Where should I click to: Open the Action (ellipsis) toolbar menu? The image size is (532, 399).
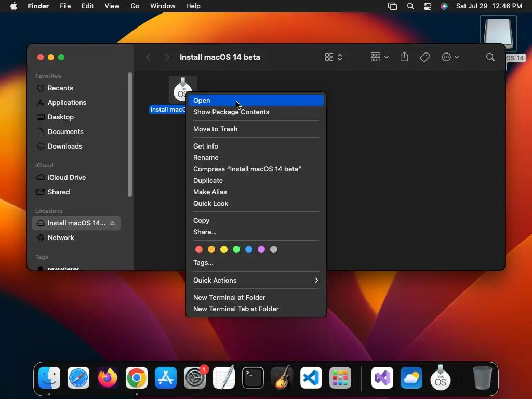[450, 57]
